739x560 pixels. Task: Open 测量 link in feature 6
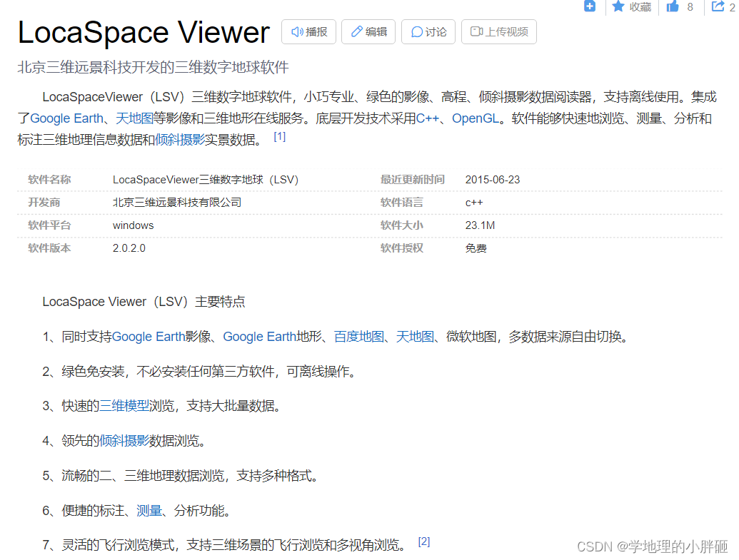(149, 511)
